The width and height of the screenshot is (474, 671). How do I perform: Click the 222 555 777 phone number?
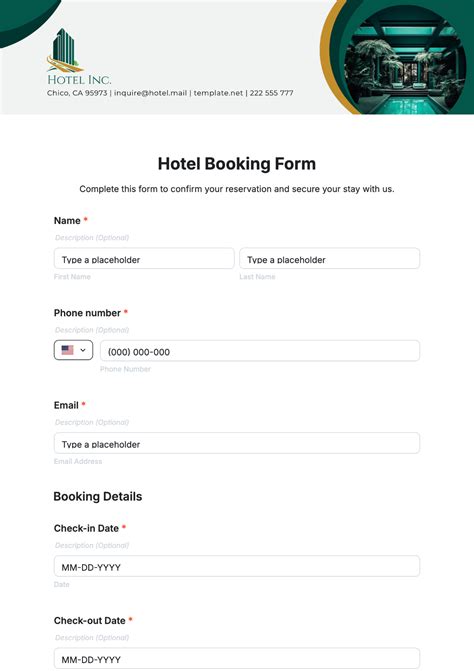click(x=272, y=93)
